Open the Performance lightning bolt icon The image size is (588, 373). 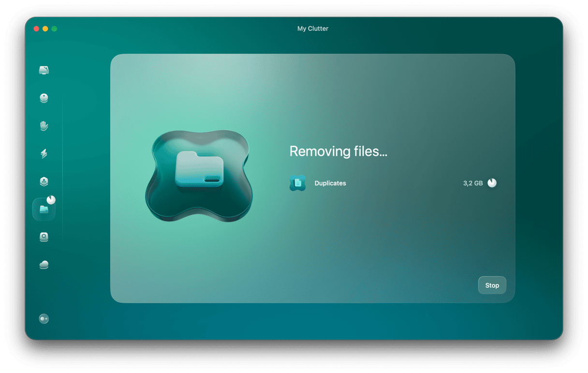tap(44, 154)
